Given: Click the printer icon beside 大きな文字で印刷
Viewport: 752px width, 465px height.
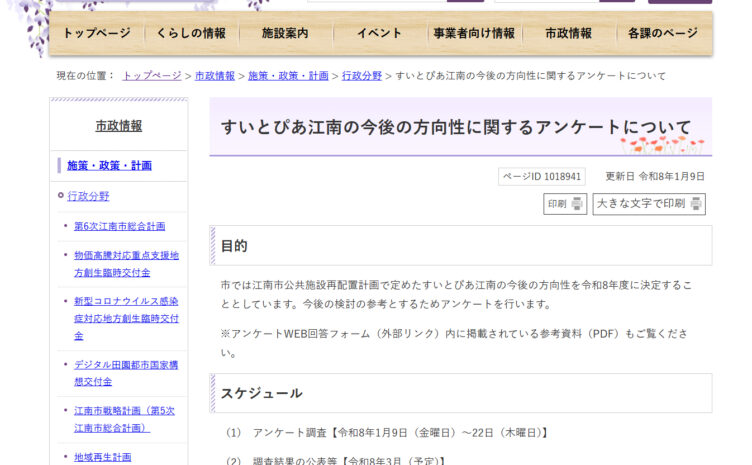Looking at the screenshot, I should (x=696, y=204).
